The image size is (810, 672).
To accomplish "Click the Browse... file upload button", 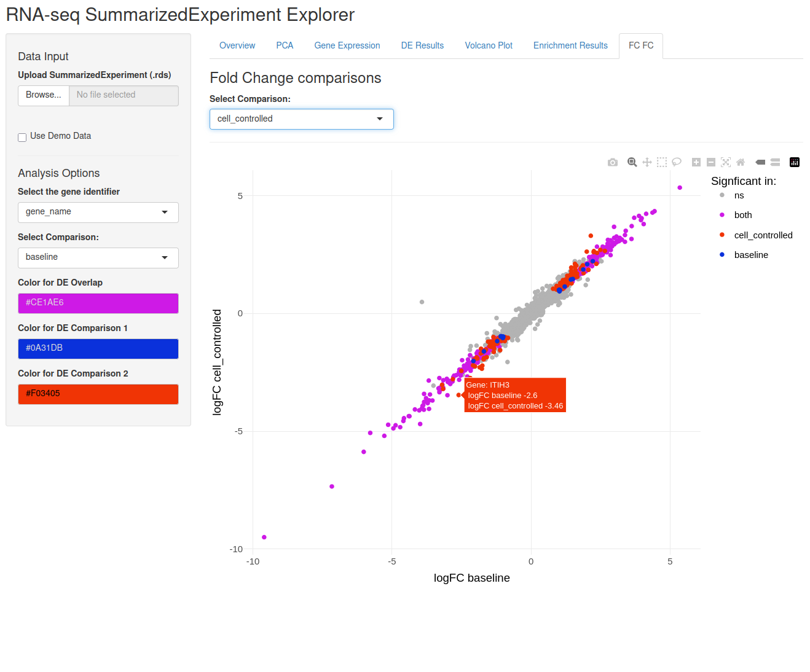I will click(x=44, y=95).
